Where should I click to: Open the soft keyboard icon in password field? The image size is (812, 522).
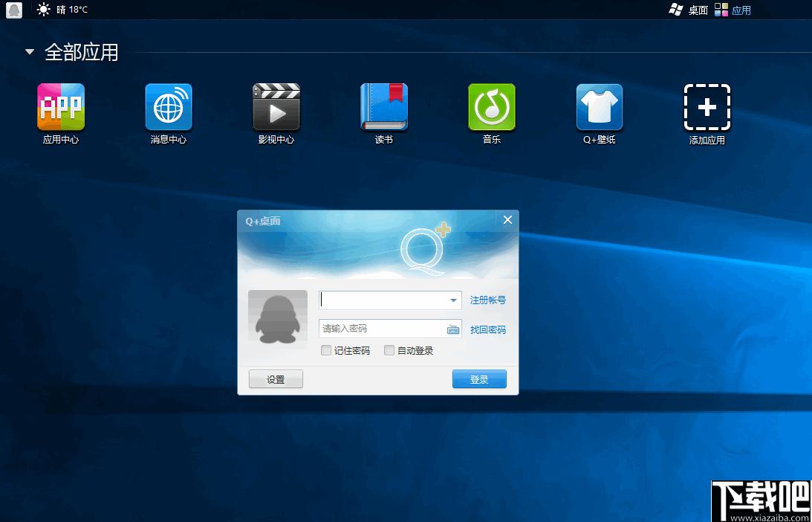[x=453, y=329]
